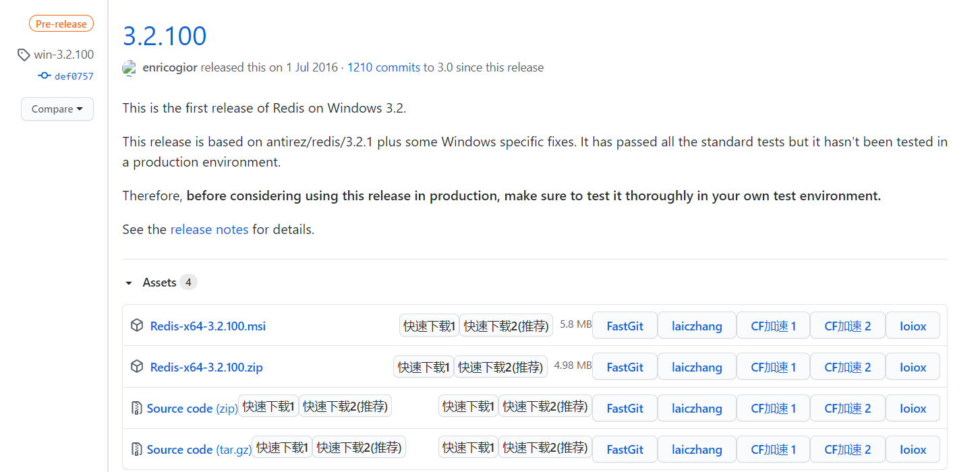Click enricogior's avatar image
The image size is (980, 472).
click(129, 67)
